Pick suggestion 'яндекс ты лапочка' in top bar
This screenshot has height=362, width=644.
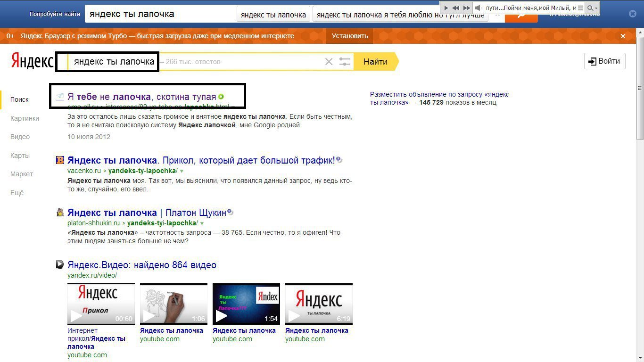[x=273, y=15]
